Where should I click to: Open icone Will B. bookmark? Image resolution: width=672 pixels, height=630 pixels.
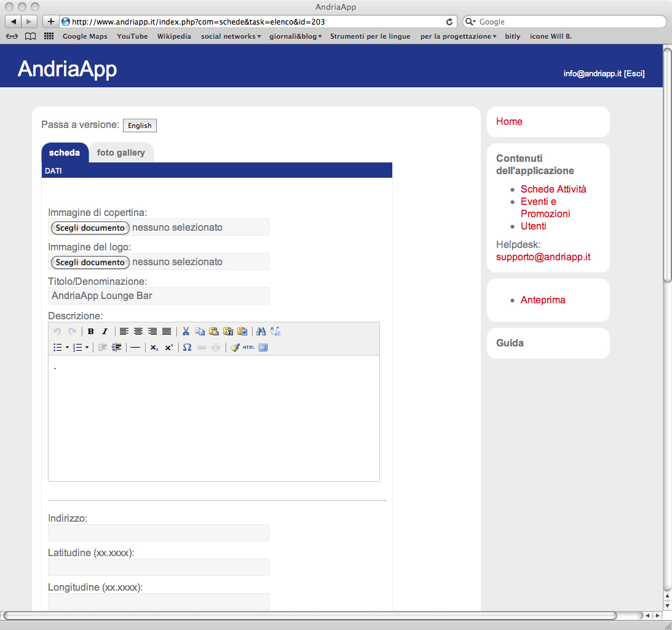[x=551, y=36]
